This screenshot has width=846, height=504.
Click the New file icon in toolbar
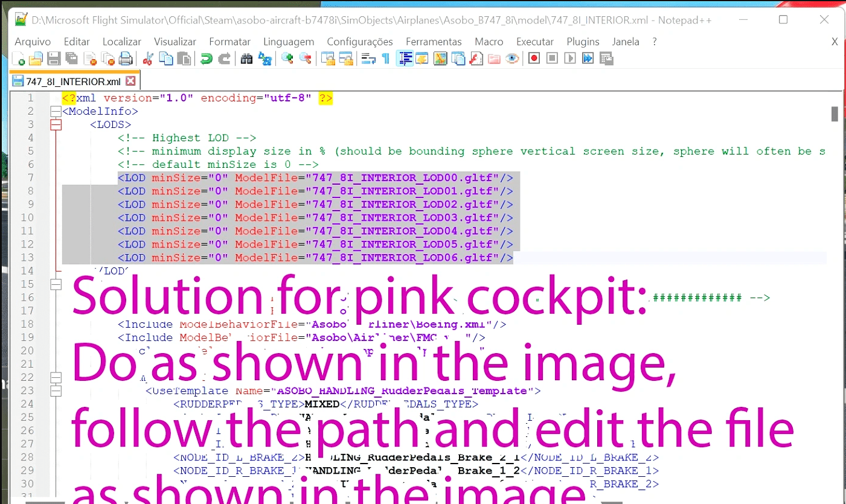pyautogui.click(x=19, y=59)
